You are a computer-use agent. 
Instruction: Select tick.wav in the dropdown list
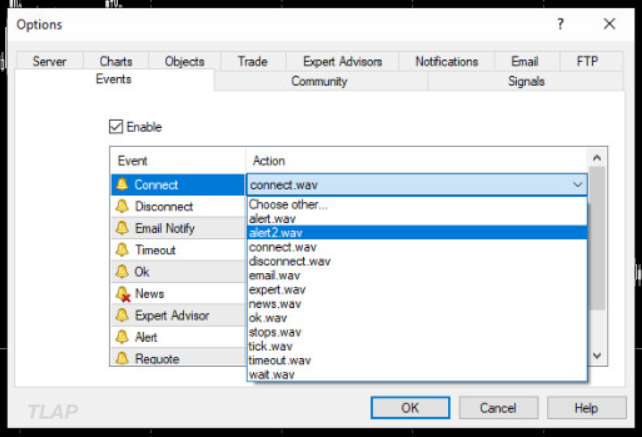(417, 346)
